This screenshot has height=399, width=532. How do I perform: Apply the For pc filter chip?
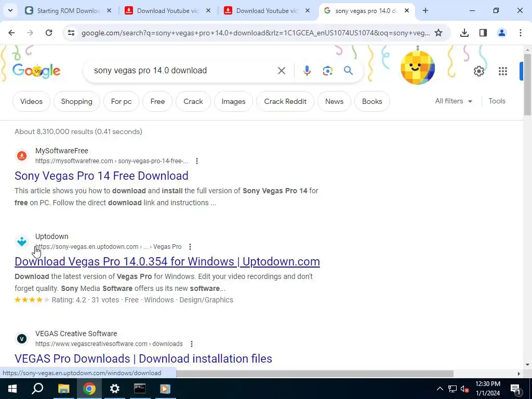pos(121,101)
